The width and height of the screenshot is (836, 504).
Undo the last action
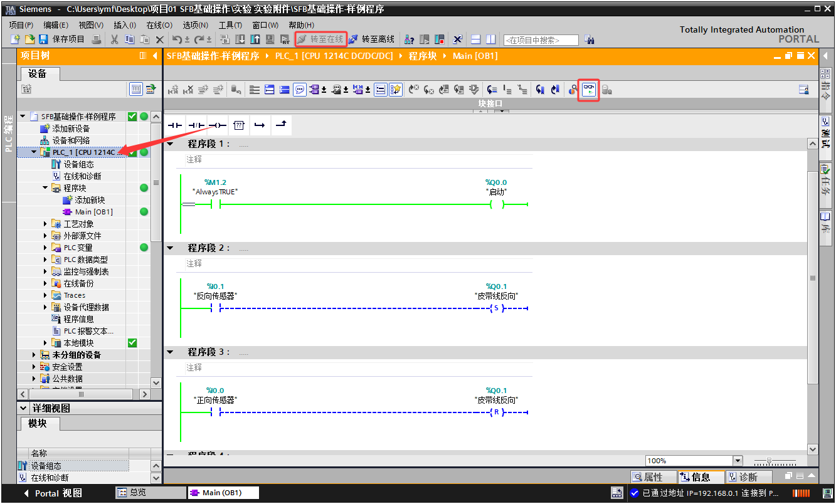[x=177, y=39]
